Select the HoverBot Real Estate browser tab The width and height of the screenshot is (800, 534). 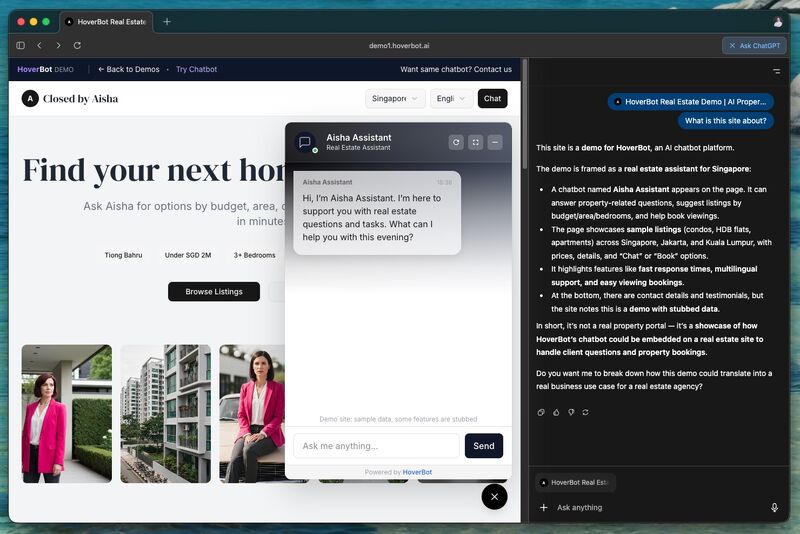[106, 22]
